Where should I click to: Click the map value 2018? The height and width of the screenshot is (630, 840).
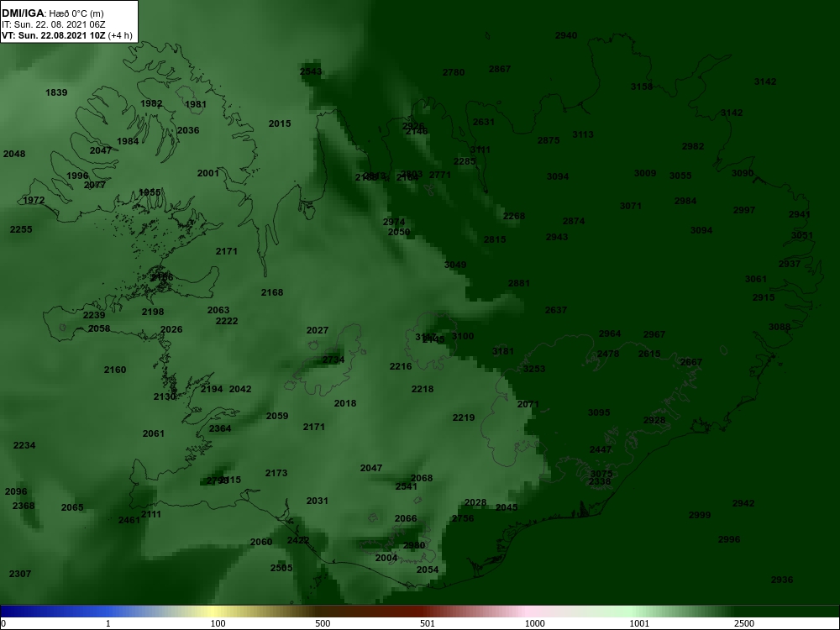click(x=345, y=403)
